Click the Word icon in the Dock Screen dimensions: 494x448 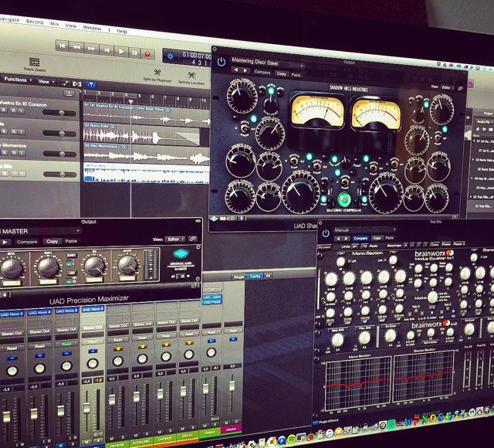tap(408, 423)
